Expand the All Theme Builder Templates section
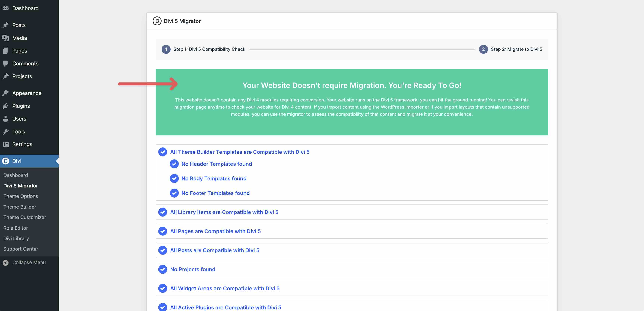This screenshot has width=644, height=311. point(240,152)
